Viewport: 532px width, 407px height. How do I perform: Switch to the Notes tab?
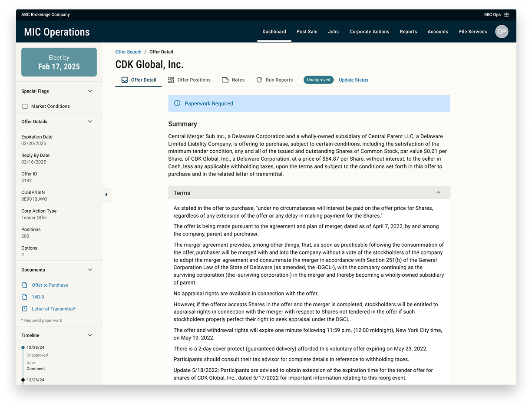(x=233, y=80)
